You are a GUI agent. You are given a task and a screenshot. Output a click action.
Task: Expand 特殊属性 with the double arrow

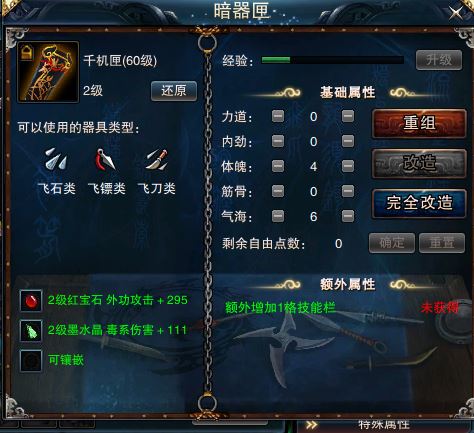point(312,425)
